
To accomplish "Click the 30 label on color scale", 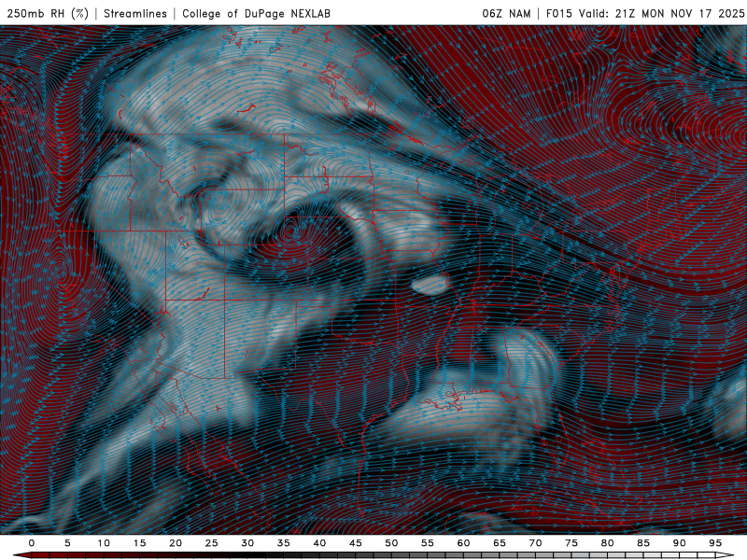I will click(247, 543).
